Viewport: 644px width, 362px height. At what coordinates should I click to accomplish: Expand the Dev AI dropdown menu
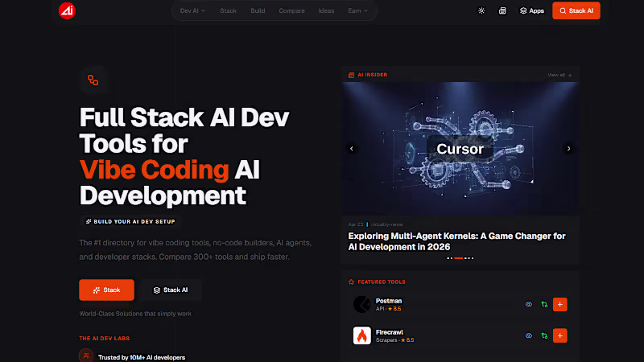192,10
